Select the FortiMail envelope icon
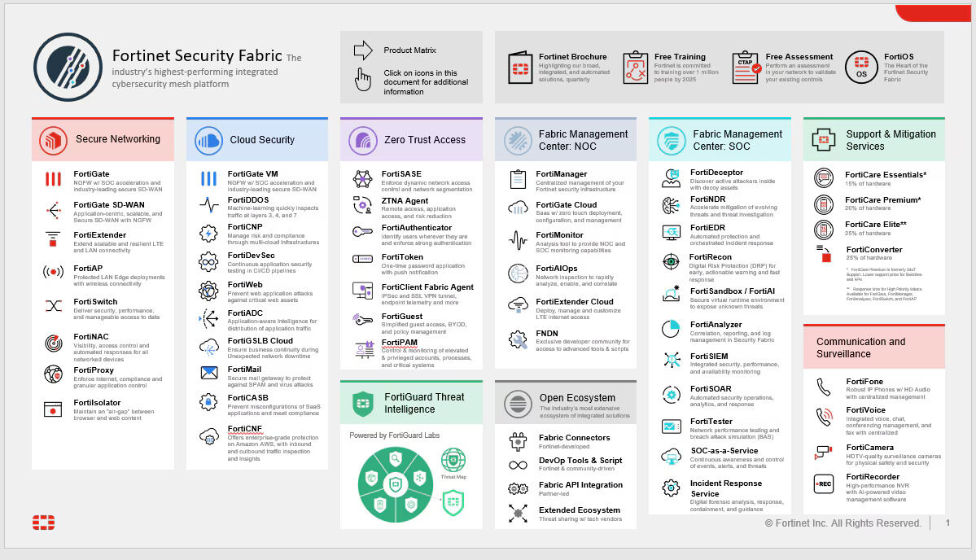 [x=209, y=373]
